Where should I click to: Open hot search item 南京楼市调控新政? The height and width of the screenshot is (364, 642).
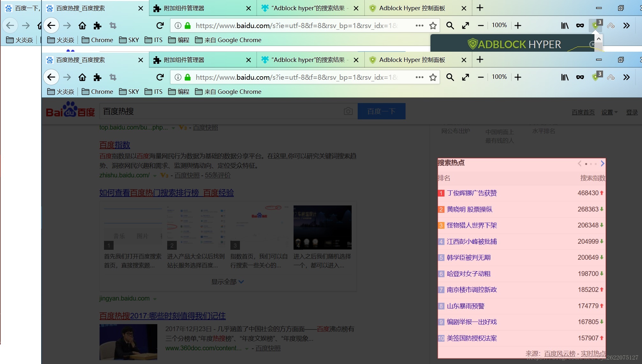click(x=472, y=290)
